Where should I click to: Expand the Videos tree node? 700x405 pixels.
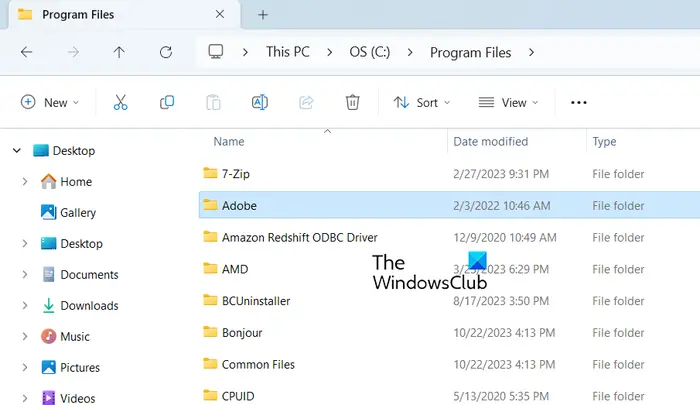click(x=25, y=397)
